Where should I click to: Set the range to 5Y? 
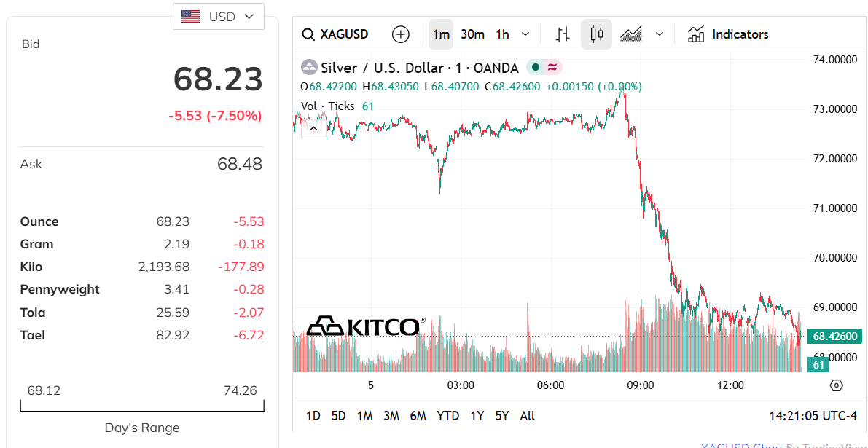coord(502,416)
